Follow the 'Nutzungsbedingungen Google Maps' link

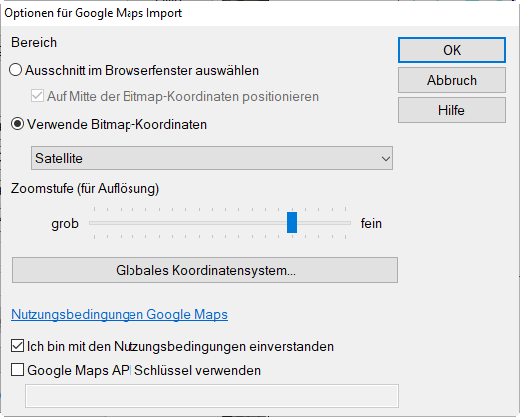[119, 314]
